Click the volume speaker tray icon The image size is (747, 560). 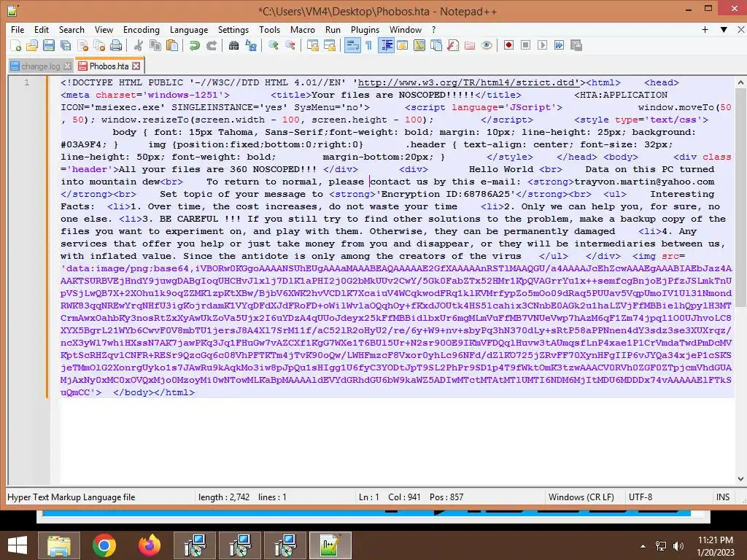click(x=678, y=546)
